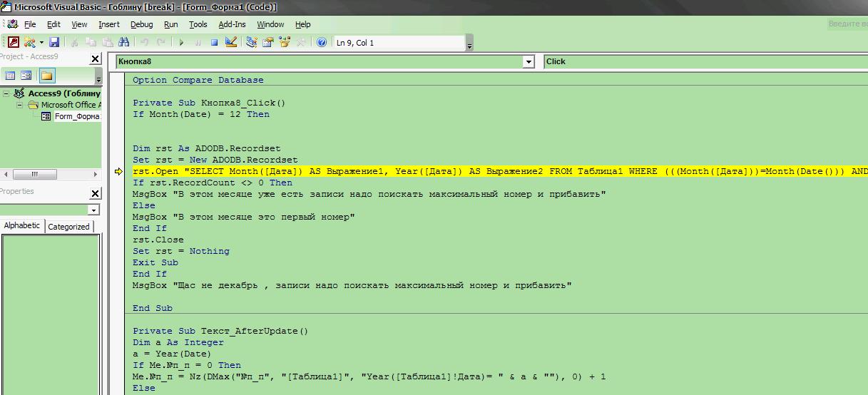Open the Edit menu
Image resolution: width=868 pixels, height=395 pixels.
[x=53, y=24]
